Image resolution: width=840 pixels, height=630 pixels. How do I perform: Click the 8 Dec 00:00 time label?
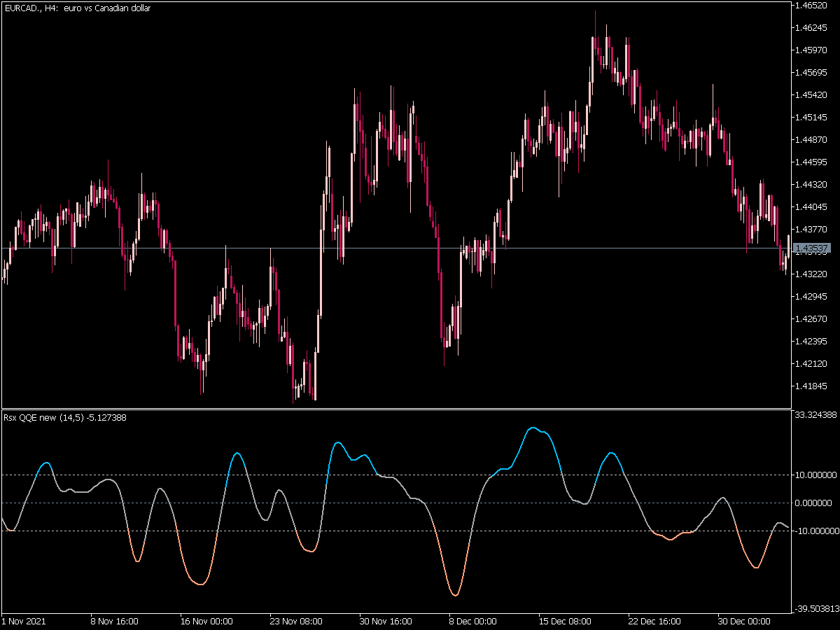click(473, 621)
